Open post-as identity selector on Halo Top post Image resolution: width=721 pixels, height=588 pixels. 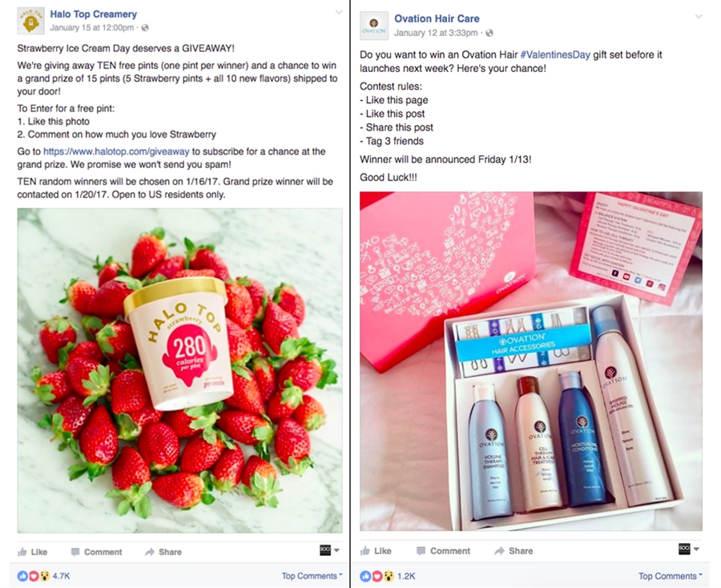(x=330, y=550)
